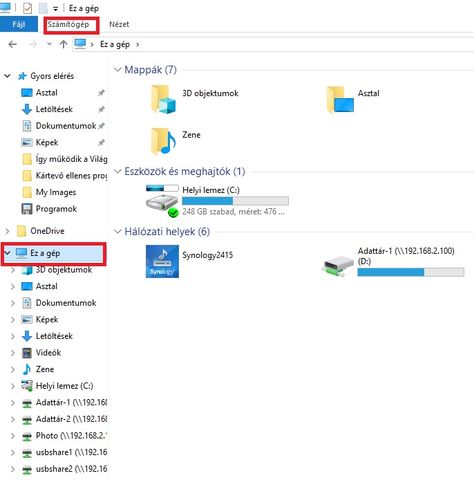474x480 pixels.
Task: Select Zene music note in tree
Action: [x=27, y=369]
